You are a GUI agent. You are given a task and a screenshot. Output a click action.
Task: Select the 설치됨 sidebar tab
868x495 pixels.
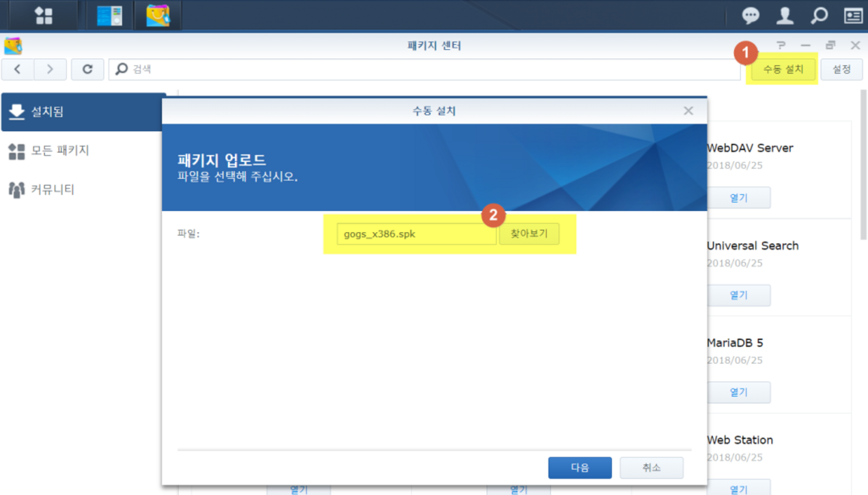(x=83, y=112)
